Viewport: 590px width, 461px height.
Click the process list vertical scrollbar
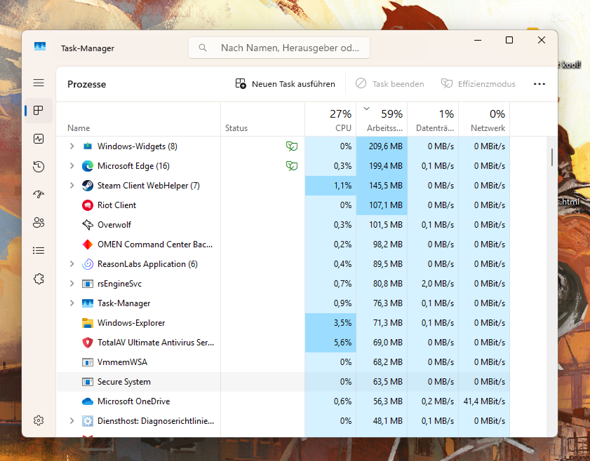tap(552, 157)
